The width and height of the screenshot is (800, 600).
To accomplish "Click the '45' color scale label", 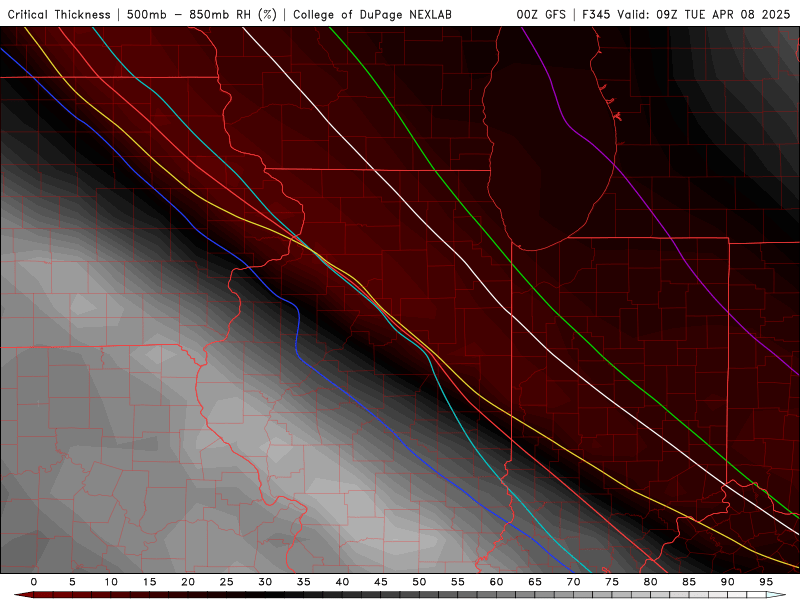I will 381,582.
